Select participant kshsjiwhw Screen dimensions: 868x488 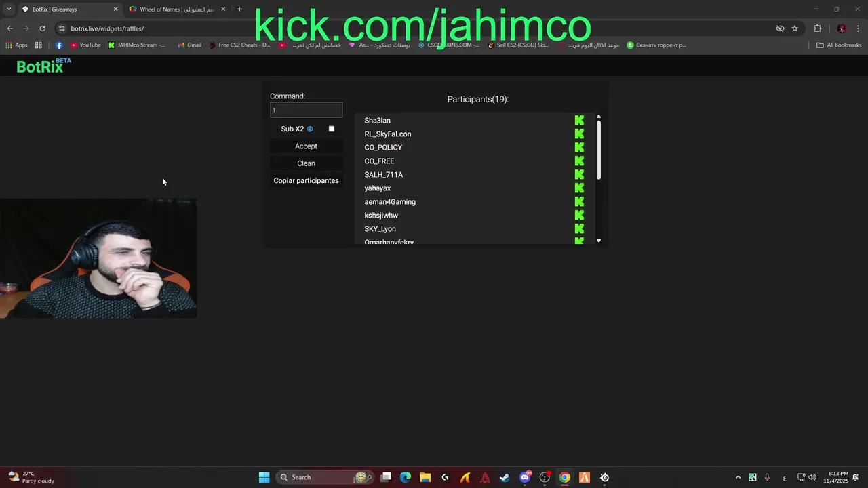(x=381, y=216)
